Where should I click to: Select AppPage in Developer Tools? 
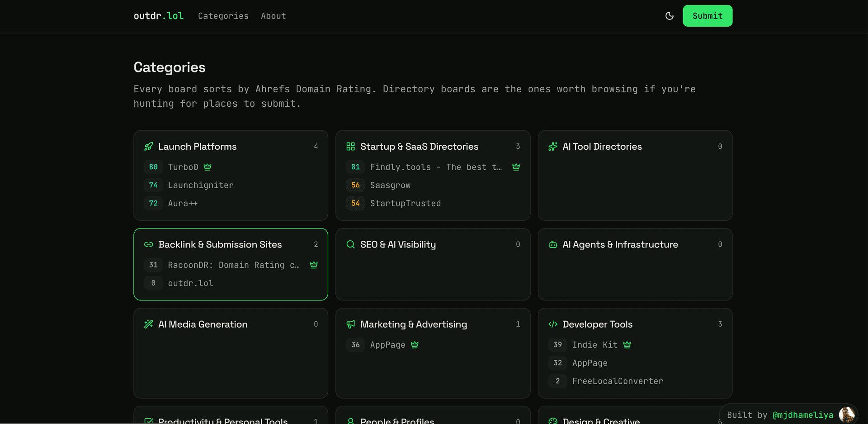[590, 363]
